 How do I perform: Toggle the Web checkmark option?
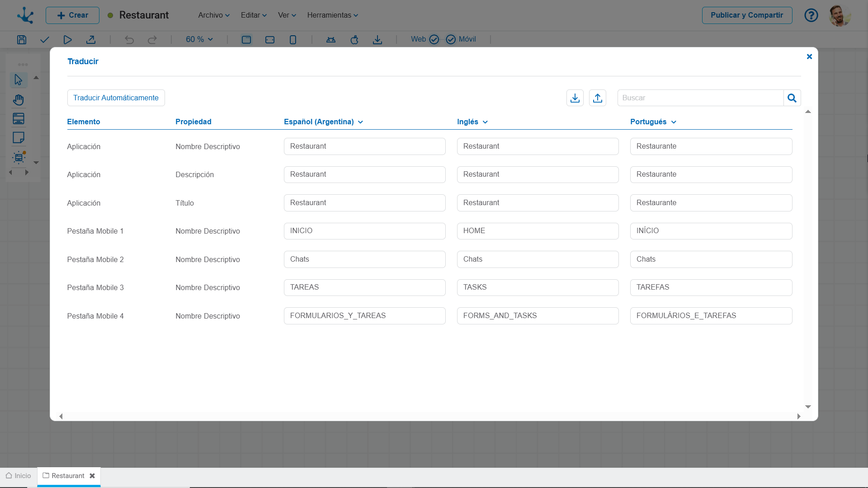click(434, 40)
